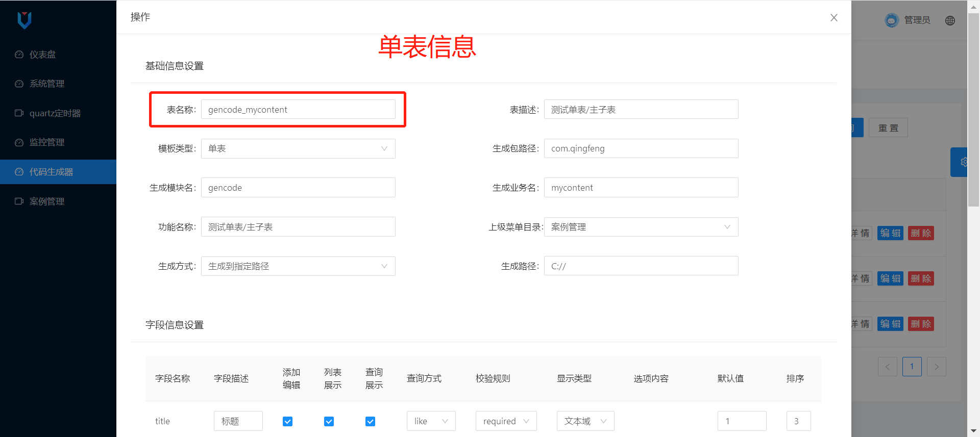
Task: Click the 代码生成器 sidebar icon
Action: pyautogui.click(x=19, y=172)
